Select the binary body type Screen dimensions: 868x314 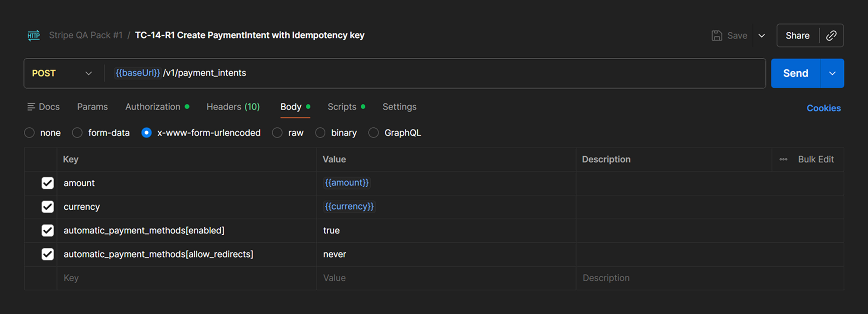click(x=320, y=133)
